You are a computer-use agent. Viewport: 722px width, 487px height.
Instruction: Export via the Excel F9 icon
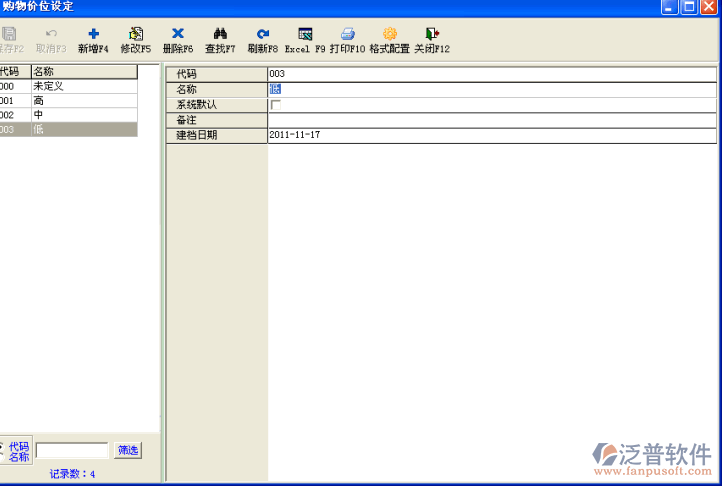tap(305, 34)
